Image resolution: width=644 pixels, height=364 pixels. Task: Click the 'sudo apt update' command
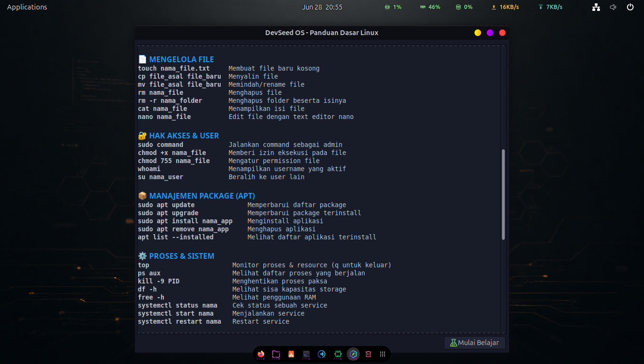click(166, 205)
